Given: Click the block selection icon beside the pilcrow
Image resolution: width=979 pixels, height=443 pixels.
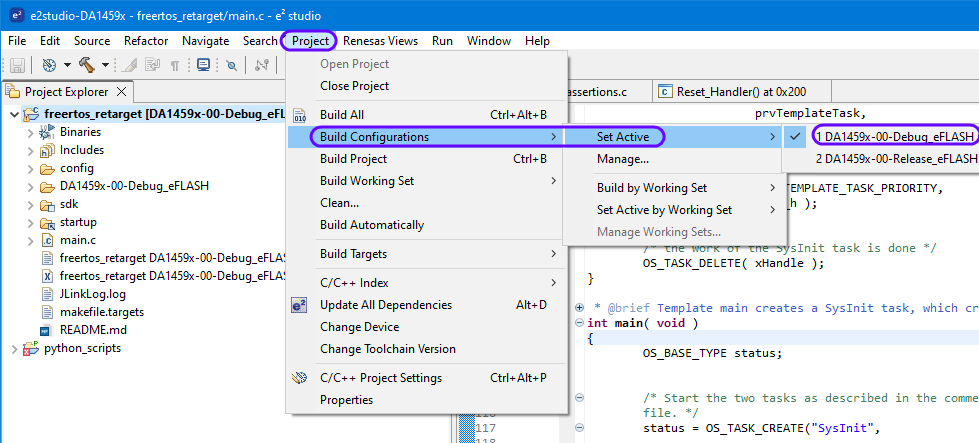Looking at the screenshot, I should click(152, 65).
